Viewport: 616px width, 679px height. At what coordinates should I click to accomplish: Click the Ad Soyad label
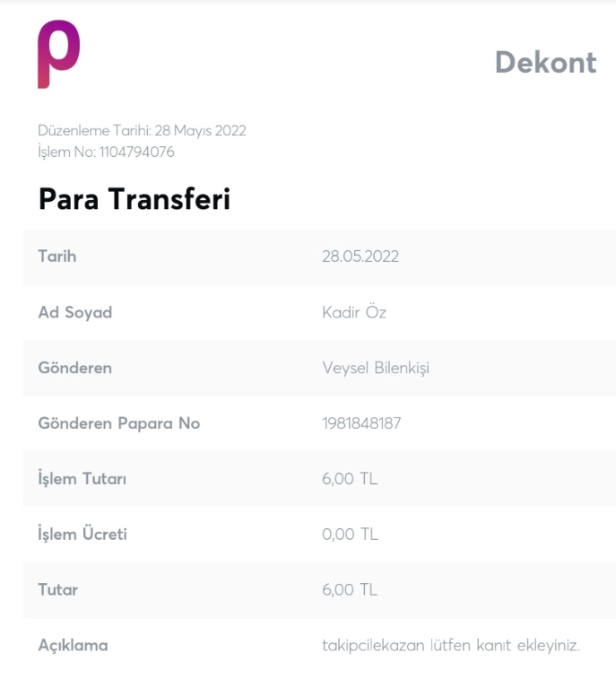[x=75, y=313]
